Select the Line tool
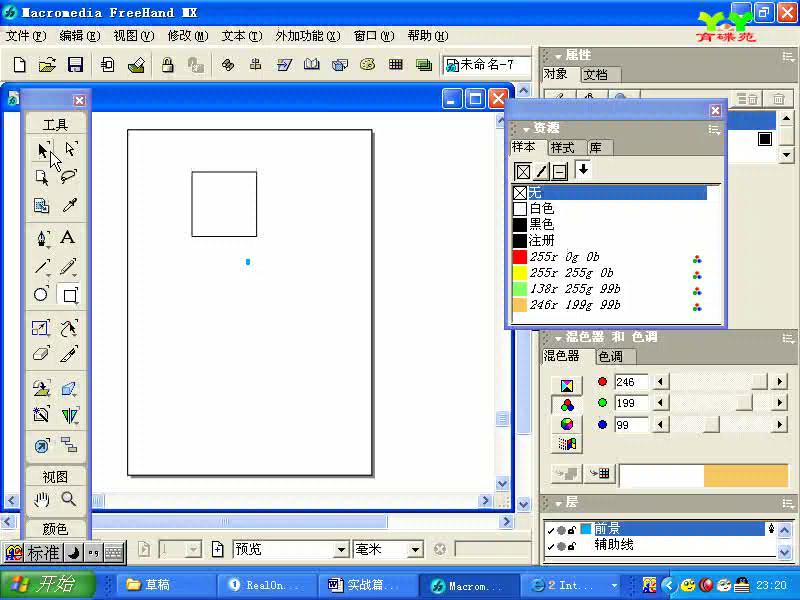The width and height of the screenshot is (800, 600). click(x=42, y=266)
